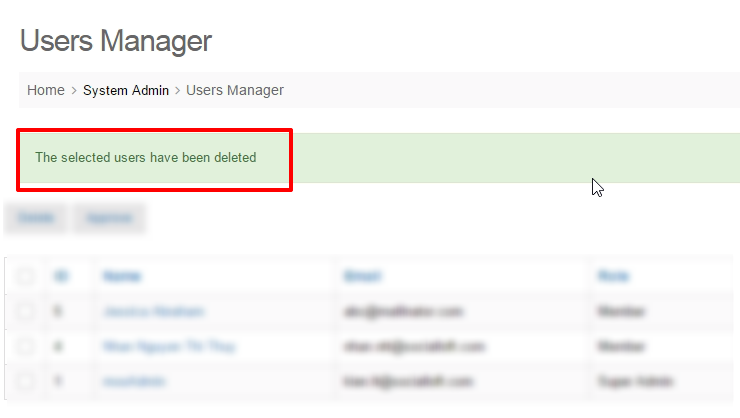Check the box for user ID 5

point(26,312)
